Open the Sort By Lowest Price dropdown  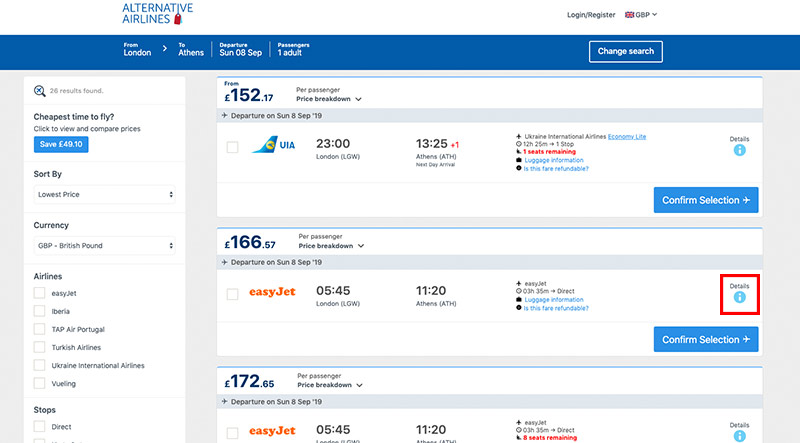pyautogui.click(x=105, y=194)
